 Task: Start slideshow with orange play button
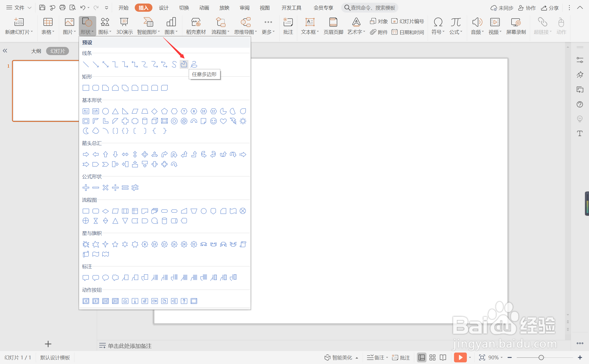click(x=460, y=357)
